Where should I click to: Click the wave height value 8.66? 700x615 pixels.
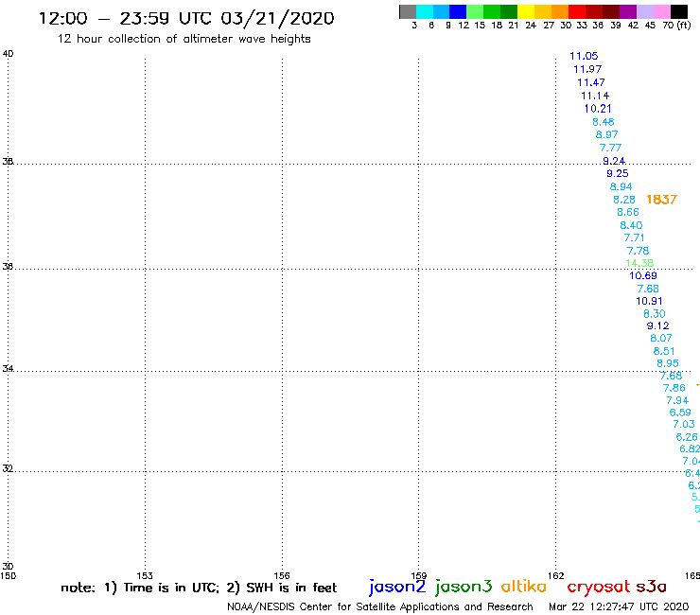click(x=628, y=212)
